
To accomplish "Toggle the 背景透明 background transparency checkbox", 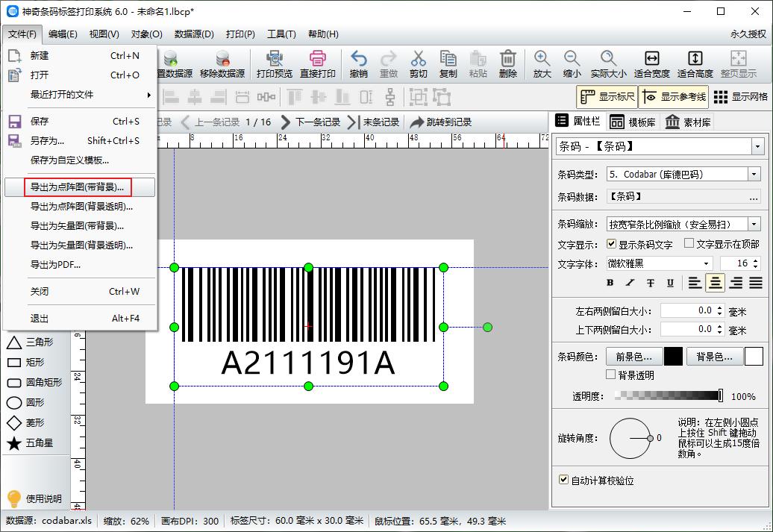I will pos(610,374).
